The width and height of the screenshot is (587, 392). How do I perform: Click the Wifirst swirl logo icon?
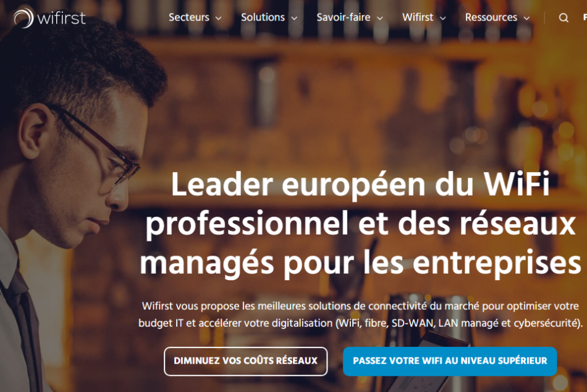[23, 17]
